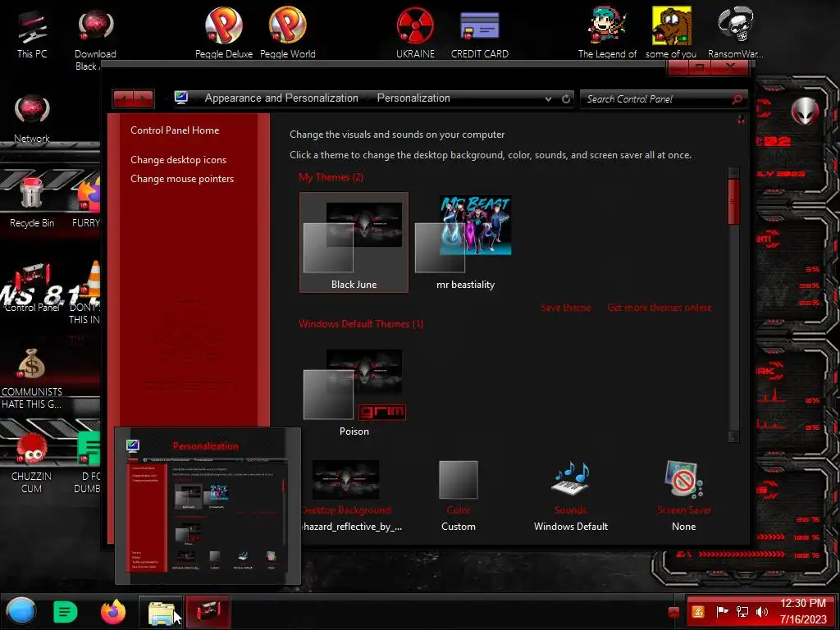Click Alienware head gadget icon
The height and width of the screenshot is (630, 840).
click(806, 111)
